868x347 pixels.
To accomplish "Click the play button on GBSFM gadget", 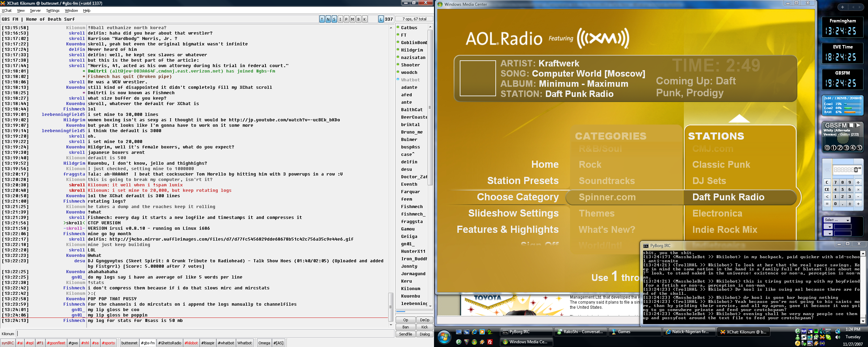I will pyautogui.click(x=858, y=125).
